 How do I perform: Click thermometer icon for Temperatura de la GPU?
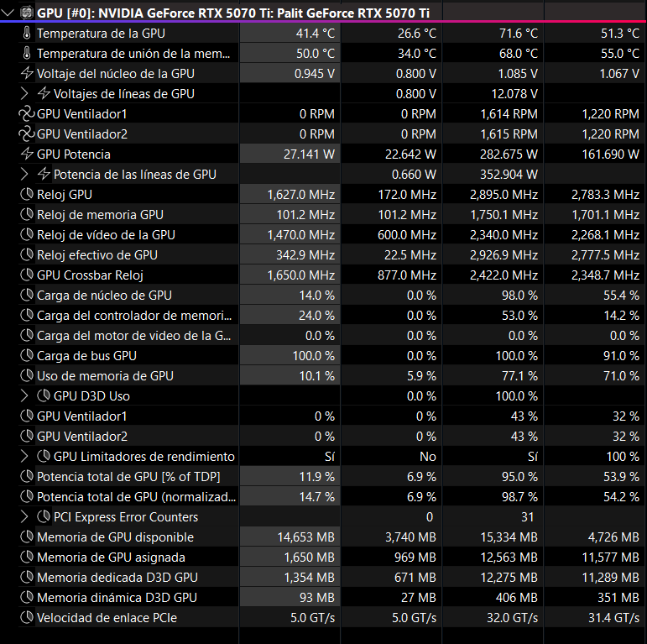coord(27,33)
